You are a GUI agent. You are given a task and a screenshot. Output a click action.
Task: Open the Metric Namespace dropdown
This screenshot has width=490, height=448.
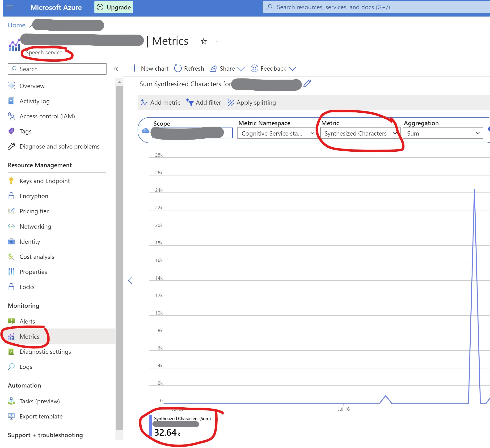click(x=277, y=133)
